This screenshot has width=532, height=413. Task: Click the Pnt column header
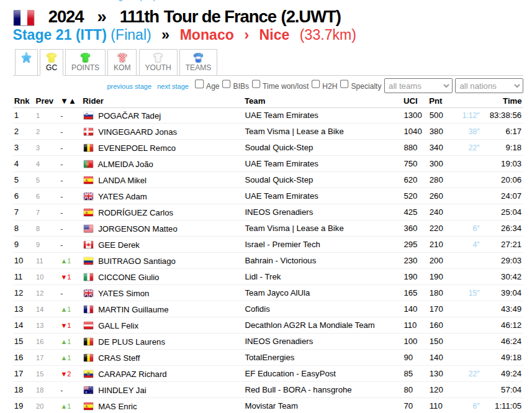(436, 101)
